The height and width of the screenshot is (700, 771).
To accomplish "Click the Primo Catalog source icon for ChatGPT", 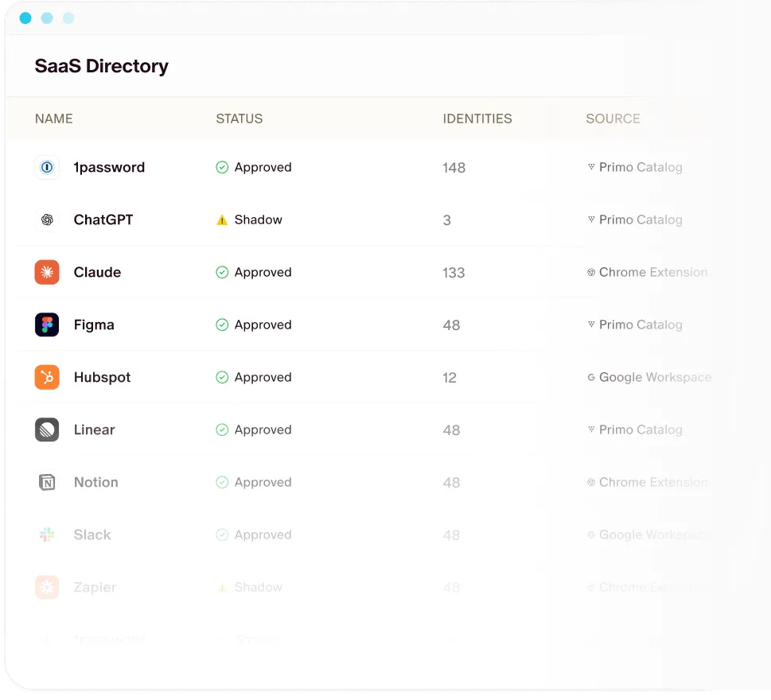I will click(x=591, y=220).
